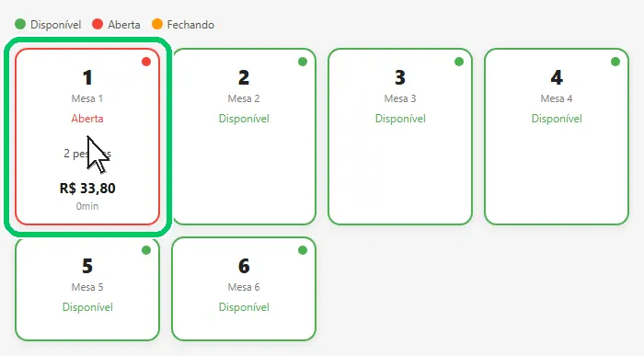Open available table Mesa 3
This screenshot has width=644, height=356.
[400, 137]
